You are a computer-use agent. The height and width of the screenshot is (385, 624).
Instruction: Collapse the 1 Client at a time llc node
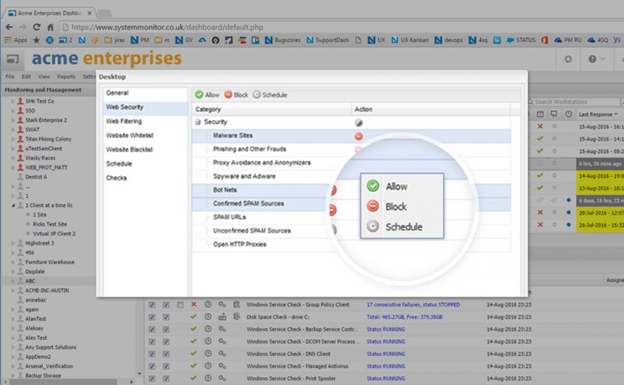[13, 205]
